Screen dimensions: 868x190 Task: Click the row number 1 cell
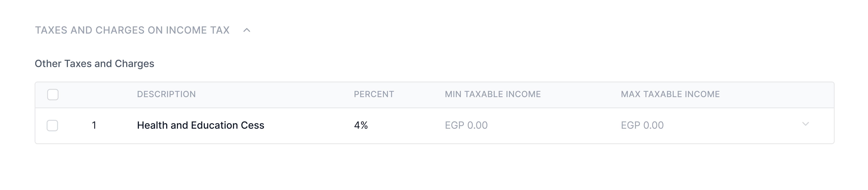[x=94, y=126]
